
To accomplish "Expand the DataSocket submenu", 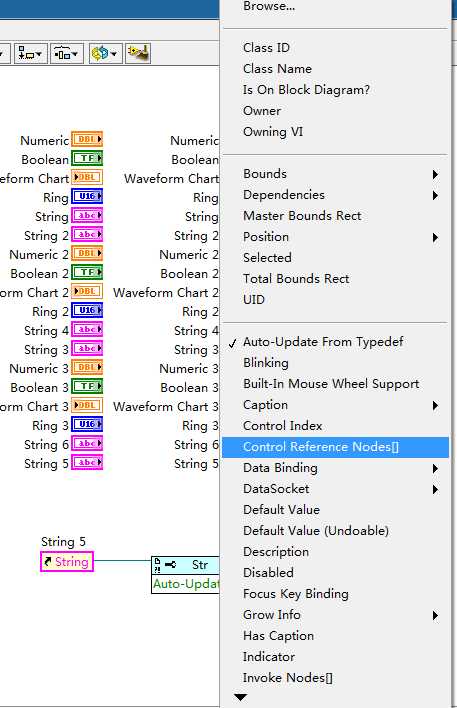I will (x=335, y=489).
